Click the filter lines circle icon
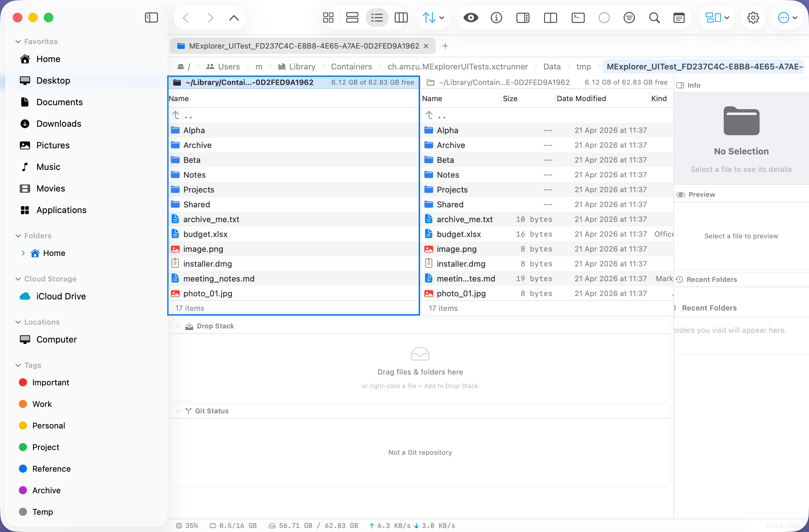Viewport: 809px width, 532px height. coord(629,17)
